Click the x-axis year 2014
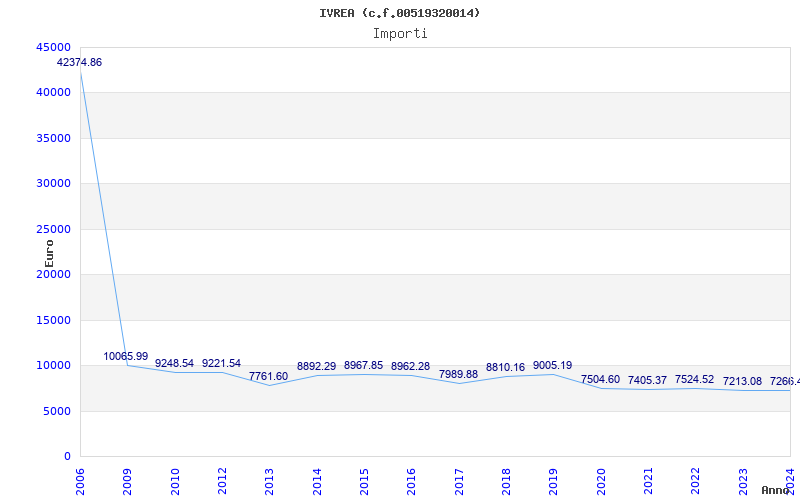Screen dimensions: 800x500 [316, 481]
